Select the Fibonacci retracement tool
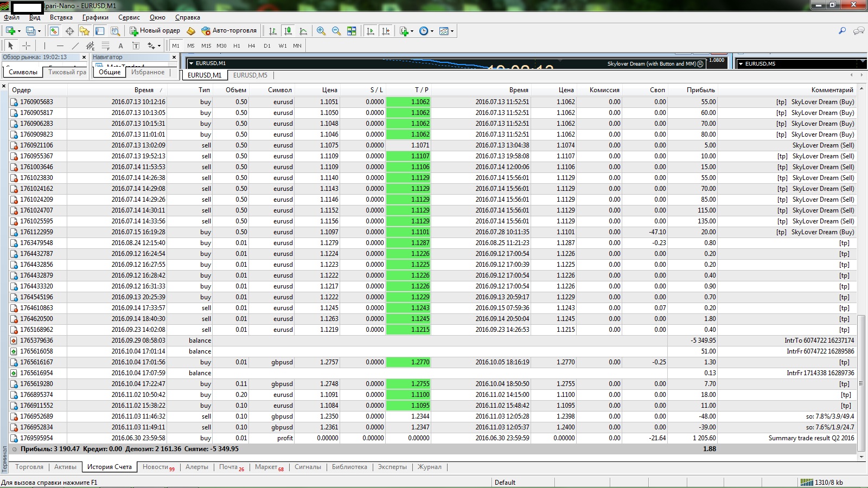This screenshot has width=868, height=488. (x=106, y=46)
